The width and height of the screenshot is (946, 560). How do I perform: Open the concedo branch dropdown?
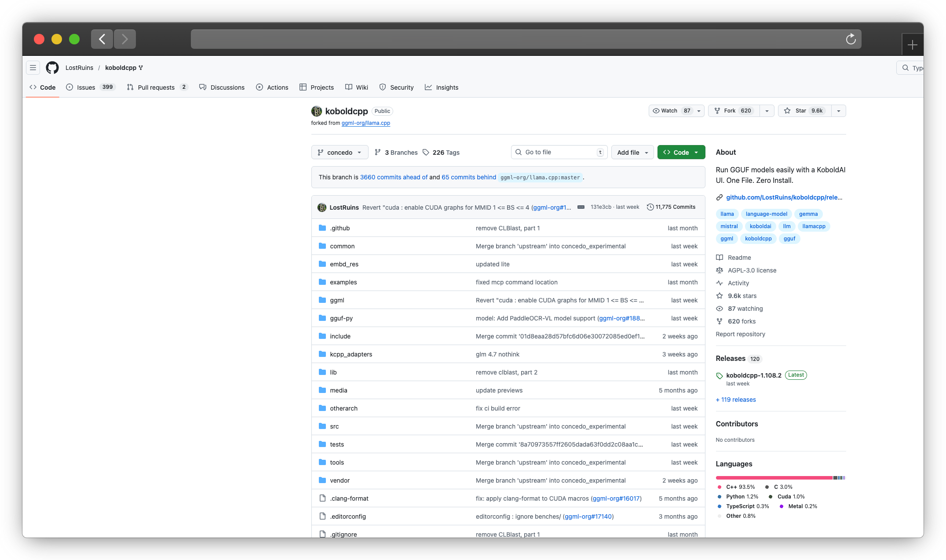click(x=340, y=153)
